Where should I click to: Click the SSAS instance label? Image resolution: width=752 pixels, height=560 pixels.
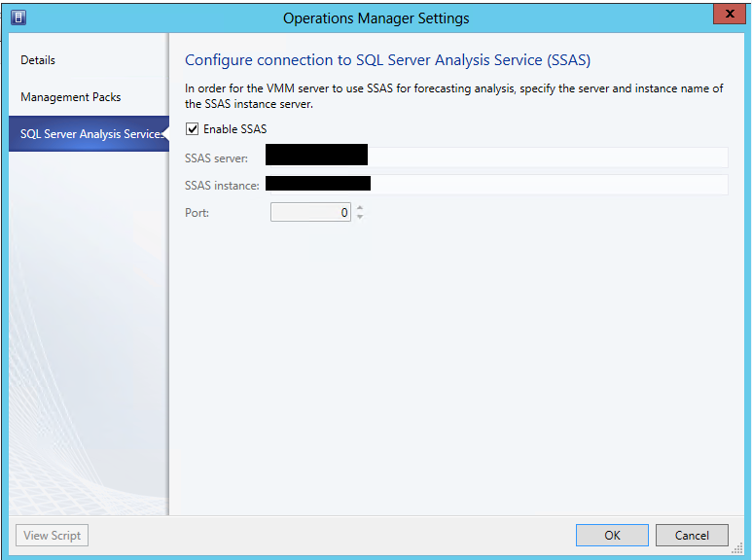221,186
